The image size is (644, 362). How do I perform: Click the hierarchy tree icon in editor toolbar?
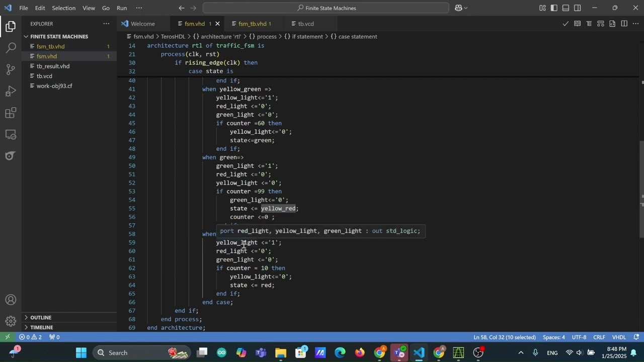pos(589,24)
